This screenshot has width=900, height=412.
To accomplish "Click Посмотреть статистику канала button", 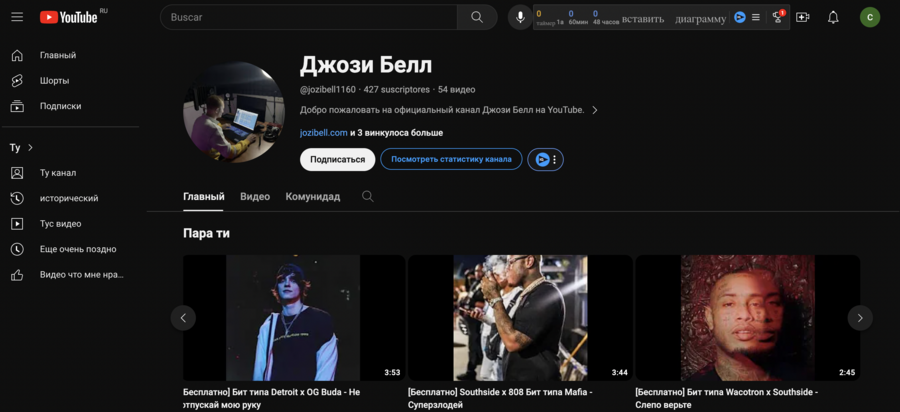I will (451, 160).
